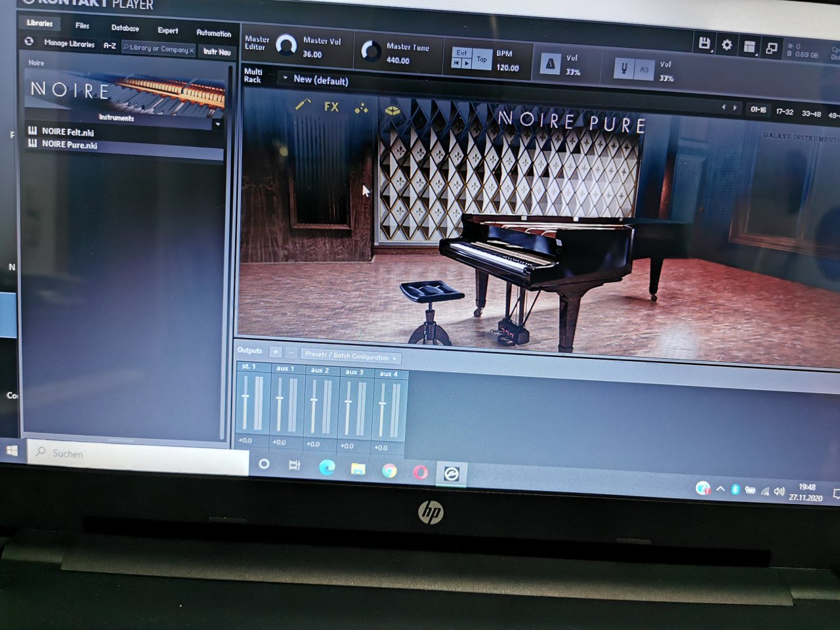Adjust the Master Vol knob
Viewport: 840px width, 630px height.
pyautogui.click(x=286, y=45)
